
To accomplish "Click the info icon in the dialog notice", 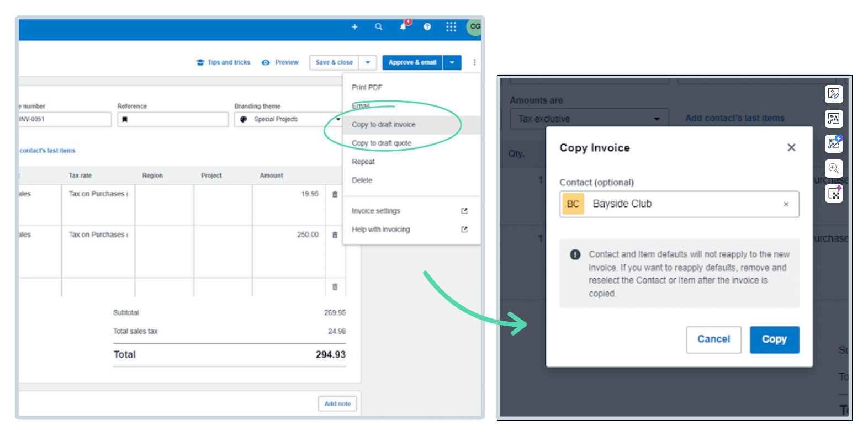I will pos(575,254).
